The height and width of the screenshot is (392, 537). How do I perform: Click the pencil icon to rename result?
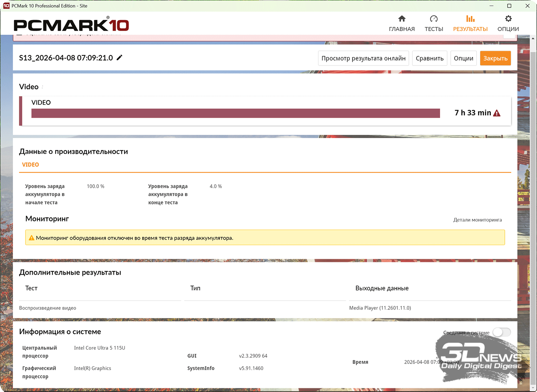coord(120,58)
